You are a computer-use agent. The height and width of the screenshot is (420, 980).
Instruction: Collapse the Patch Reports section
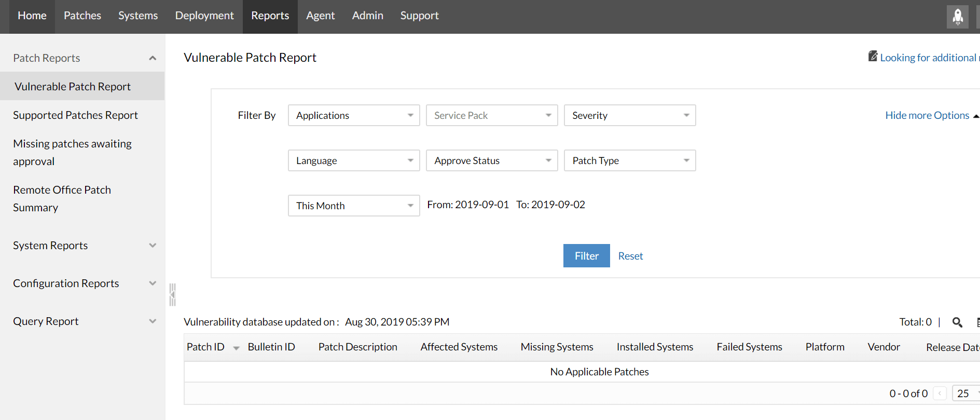(153, 58)
